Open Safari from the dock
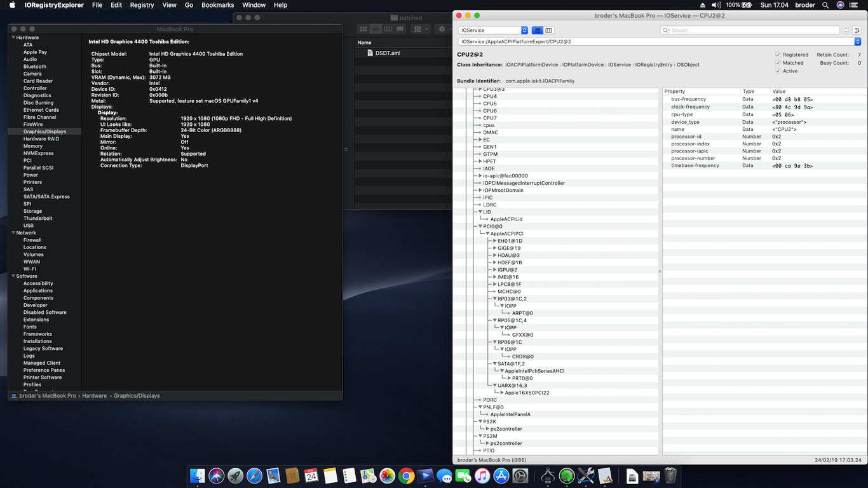Screen dimensions: 868x488 [255, 475]
